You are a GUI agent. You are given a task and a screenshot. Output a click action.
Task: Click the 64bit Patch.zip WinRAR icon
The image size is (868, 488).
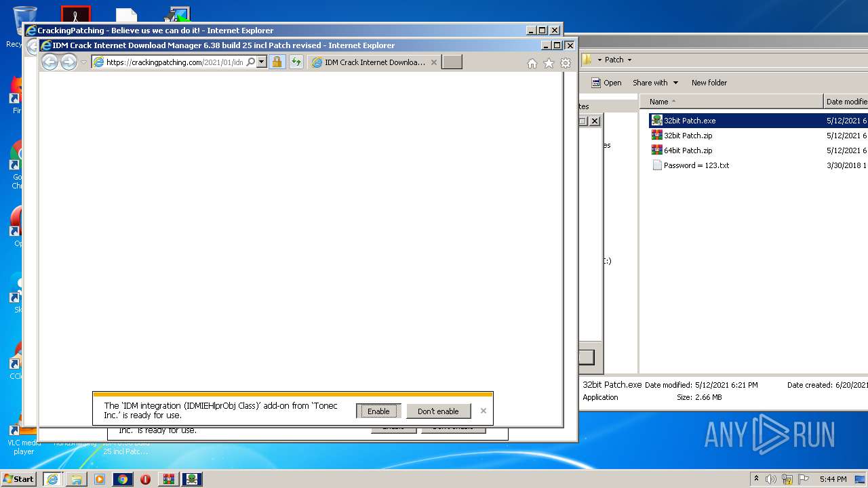656,150
